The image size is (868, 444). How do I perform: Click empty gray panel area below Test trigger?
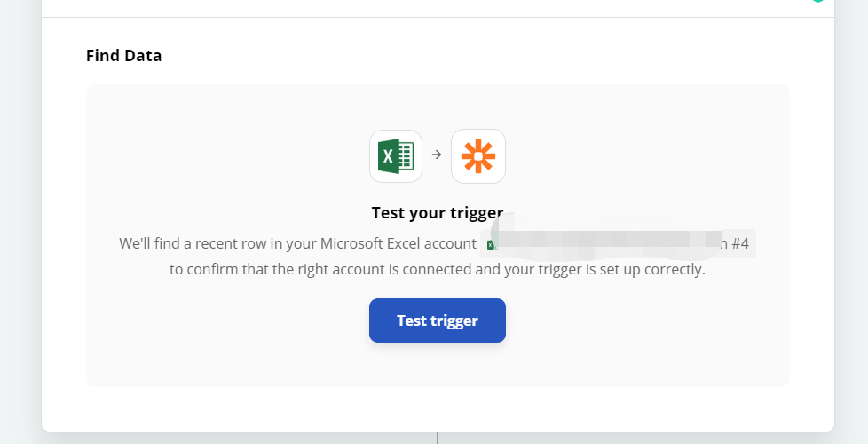(x=438, y=365)
